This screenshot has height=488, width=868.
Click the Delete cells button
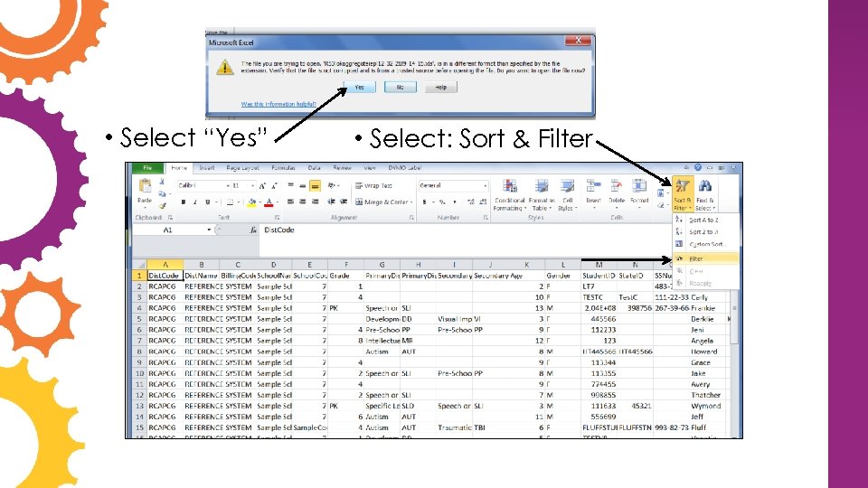616,193
